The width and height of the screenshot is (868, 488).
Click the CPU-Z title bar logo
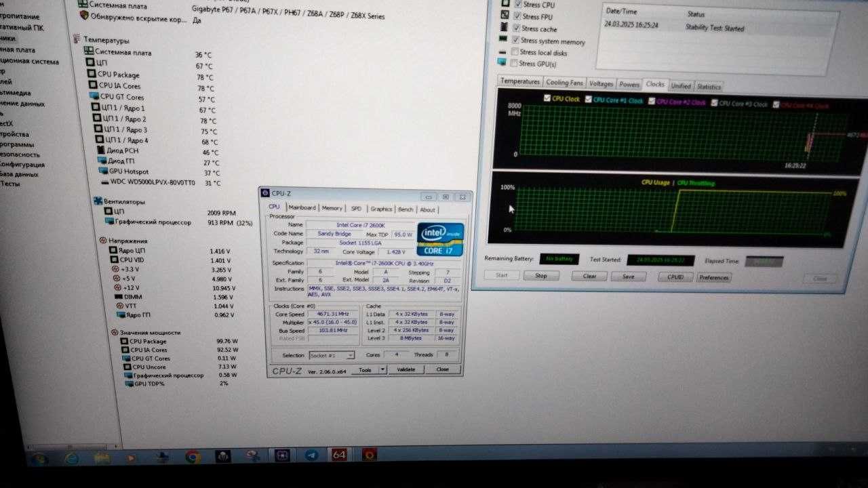click(x=265, y=193)
